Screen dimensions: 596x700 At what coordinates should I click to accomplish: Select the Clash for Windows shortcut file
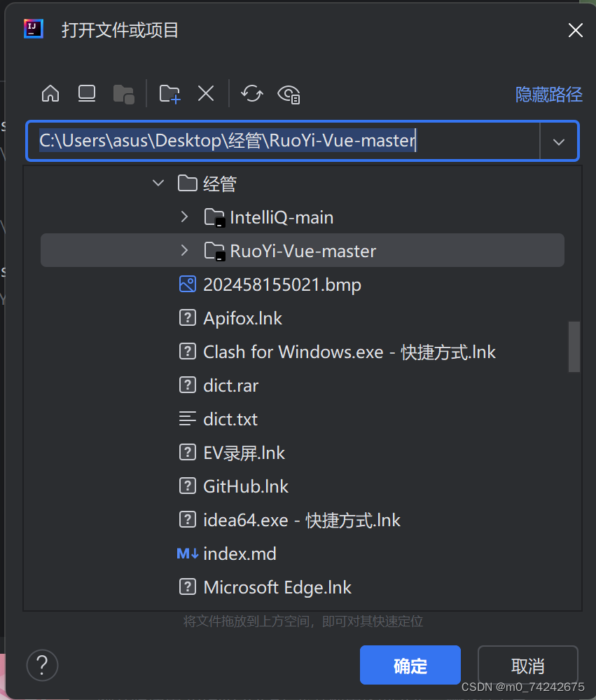coord(303,352)
